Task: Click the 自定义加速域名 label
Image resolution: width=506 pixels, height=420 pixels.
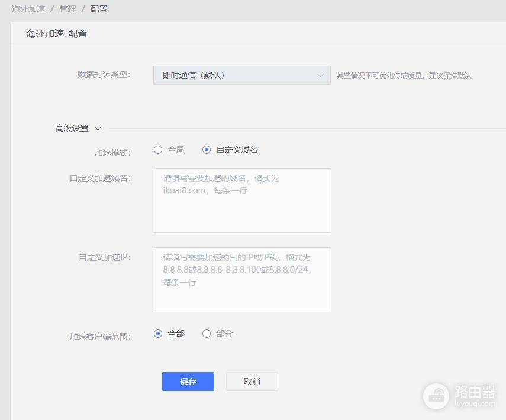Action: 101,178
